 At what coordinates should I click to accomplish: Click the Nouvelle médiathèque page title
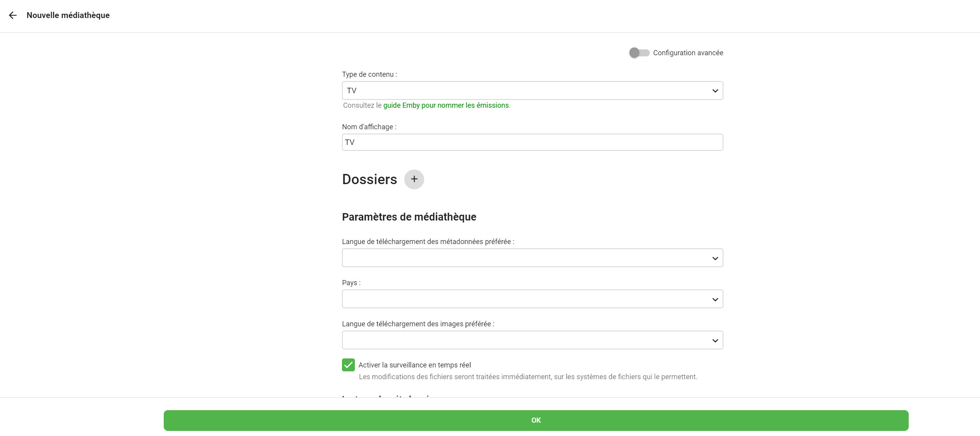coord(68,15)
